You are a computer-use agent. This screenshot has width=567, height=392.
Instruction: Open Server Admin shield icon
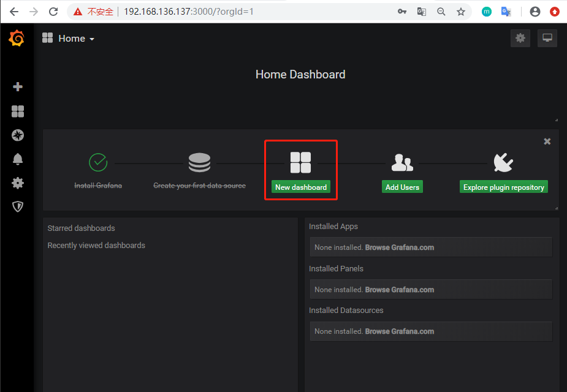(x=18, y=206)
